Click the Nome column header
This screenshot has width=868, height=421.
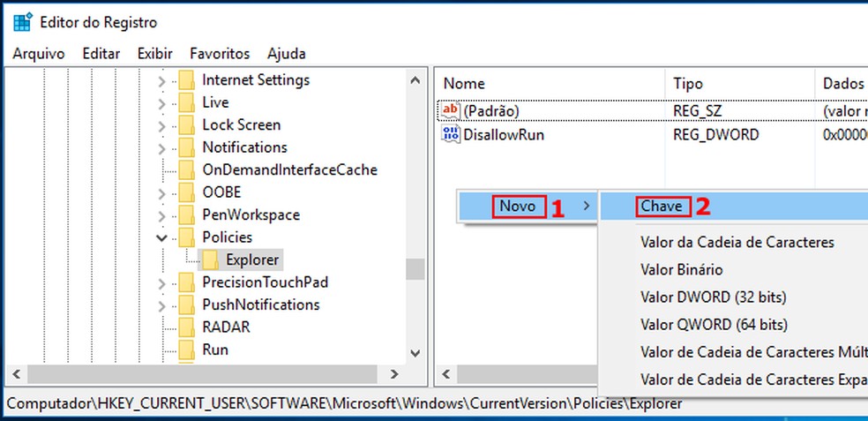464,84
